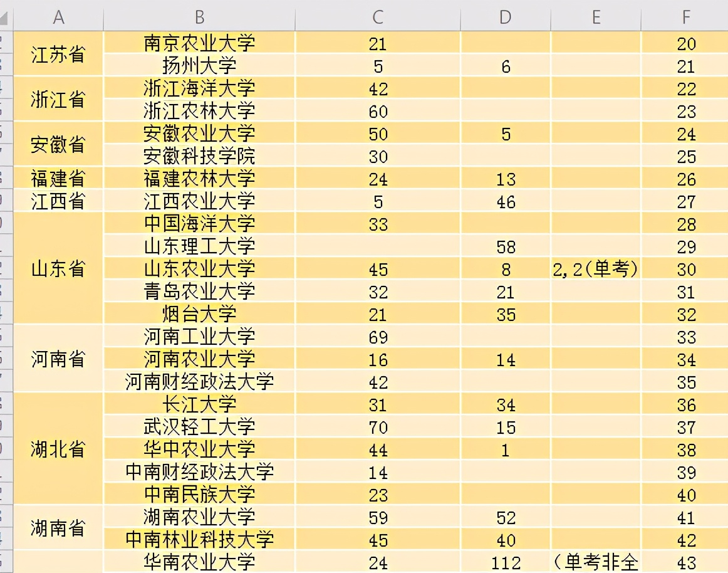Click the F column cell showing 43
728x573 pixels.
click(686, 562)
